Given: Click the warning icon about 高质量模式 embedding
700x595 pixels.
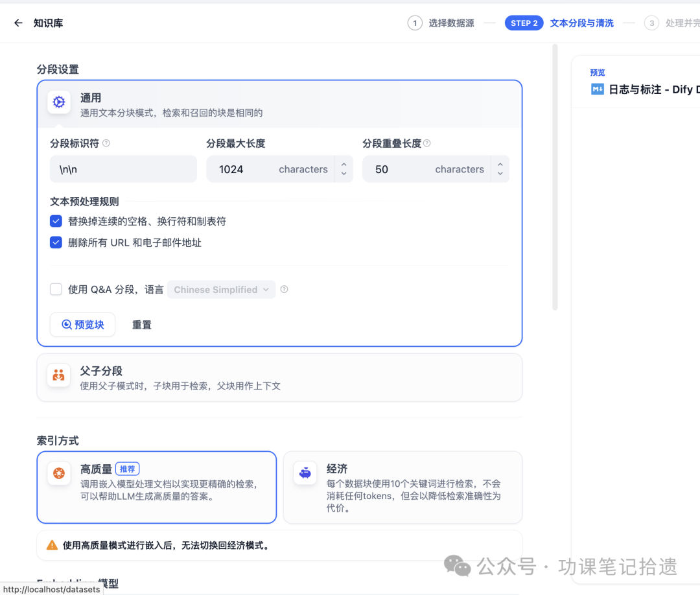Looking at the screenshot, I should (x=52, y=545).
